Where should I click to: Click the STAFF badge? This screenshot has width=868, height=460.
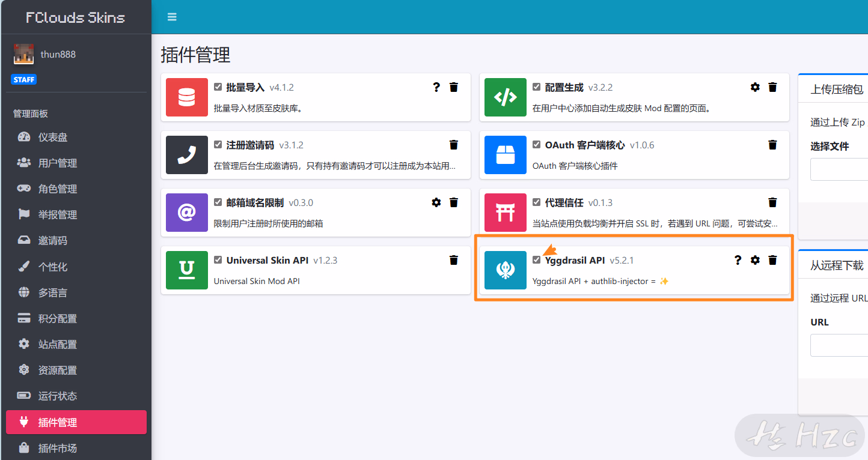(x=24, y=79)
